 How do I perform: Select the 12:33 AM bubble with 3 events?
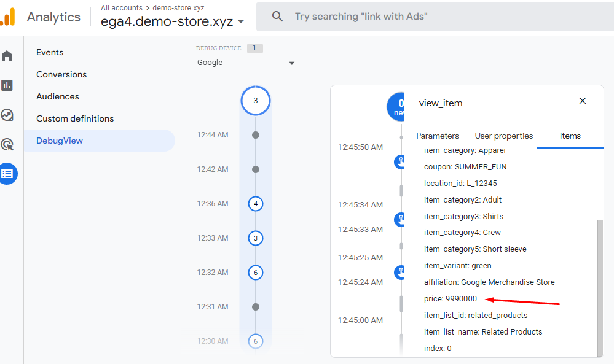pyautogui.click(x=256, y=238)
